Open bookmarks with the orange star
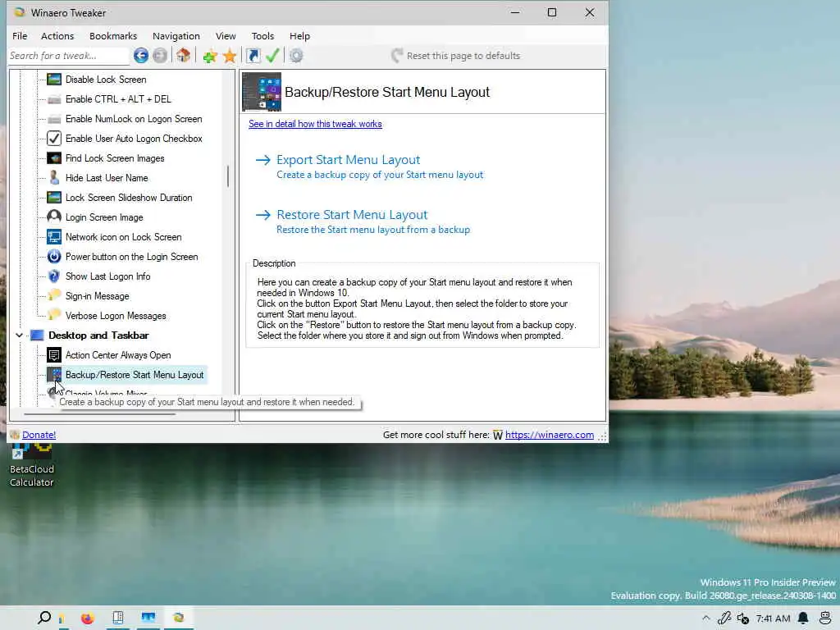 coord(230,56)
